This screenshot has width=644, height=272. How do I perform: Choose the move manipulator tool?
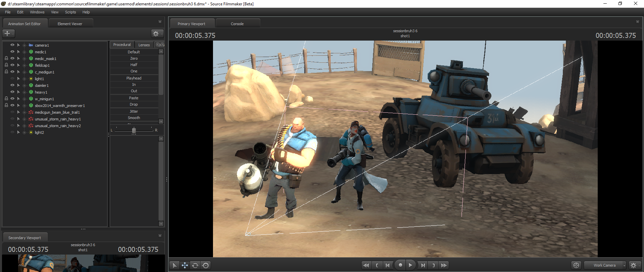[185, 265]
